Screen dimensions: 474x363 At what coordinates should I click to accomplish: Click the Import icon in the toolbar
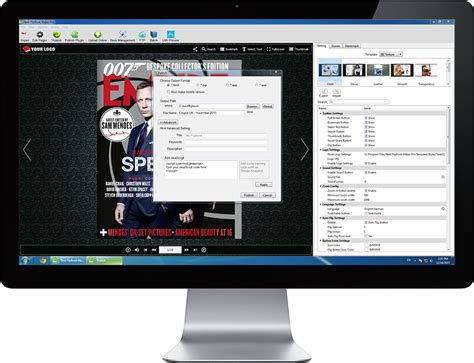25,36
